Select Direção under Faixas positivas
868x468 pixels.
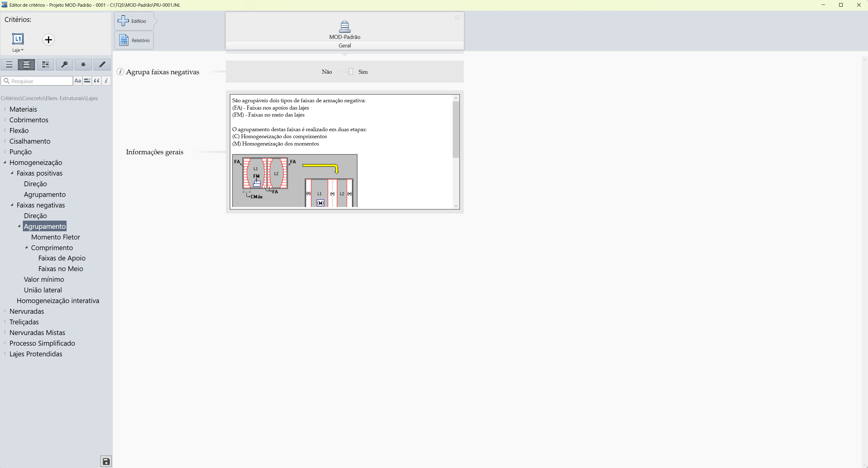[x=35, y=184]
